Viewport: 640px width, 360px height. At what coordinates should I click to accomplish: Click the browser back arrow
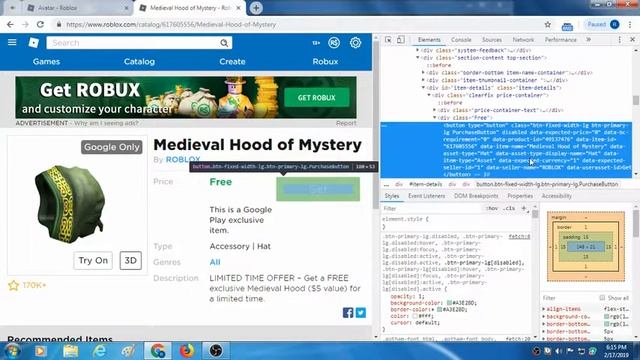tap(10, 24)
